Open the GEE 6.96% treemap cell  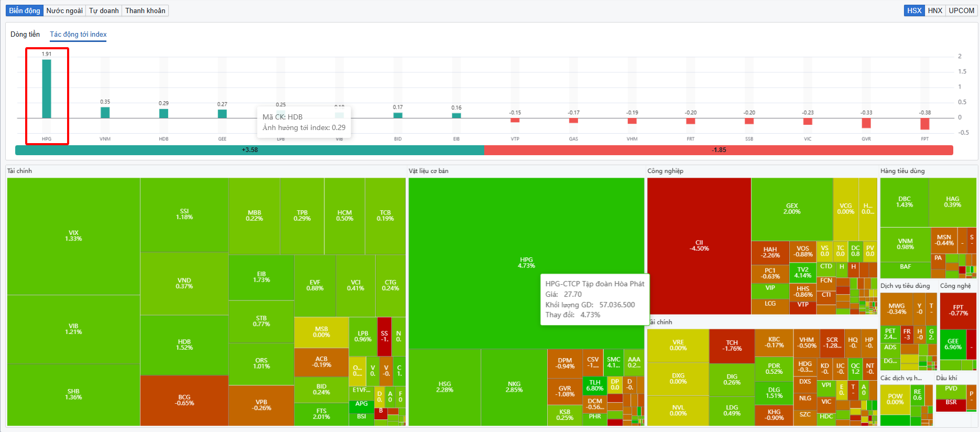(953, 344)
